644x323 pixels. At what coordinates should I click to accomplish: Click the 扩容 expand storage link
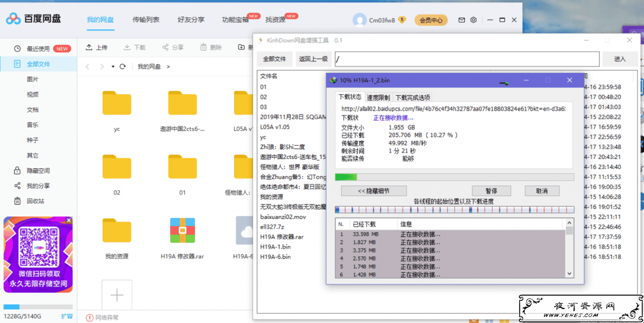[66, 316]
